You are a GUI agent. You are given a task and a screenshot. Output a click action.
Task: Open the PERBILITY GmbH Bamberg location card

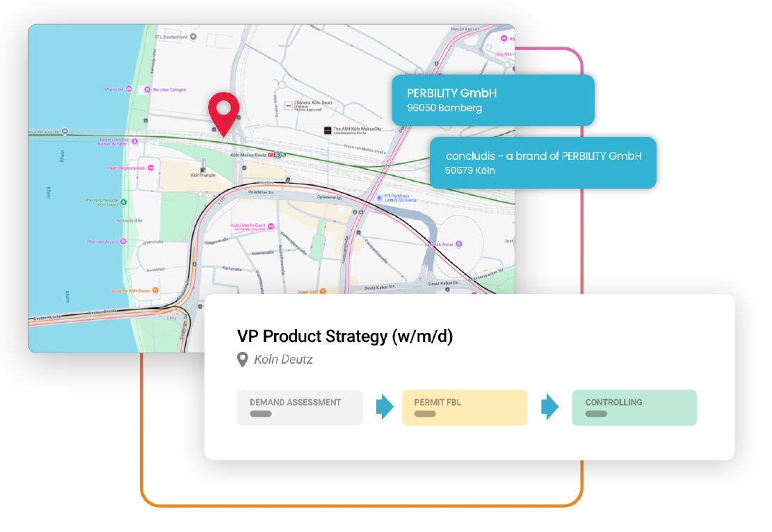point(493,100)
